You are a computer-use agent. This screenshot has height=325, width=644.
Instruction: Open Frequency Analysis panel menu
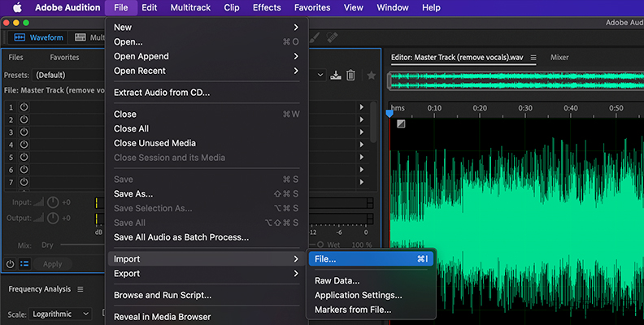point(80,289)
